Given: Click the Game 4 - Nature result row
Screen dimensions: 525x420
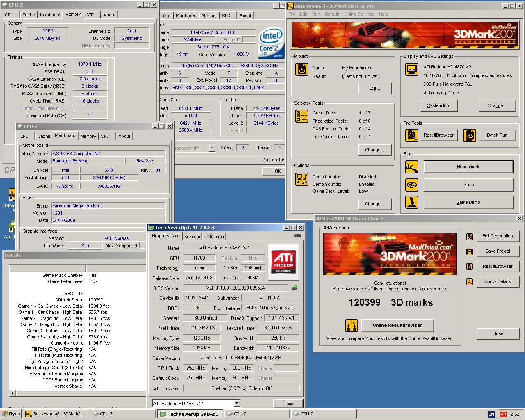Looking at the screenshot, I should (x=78, y=343).
